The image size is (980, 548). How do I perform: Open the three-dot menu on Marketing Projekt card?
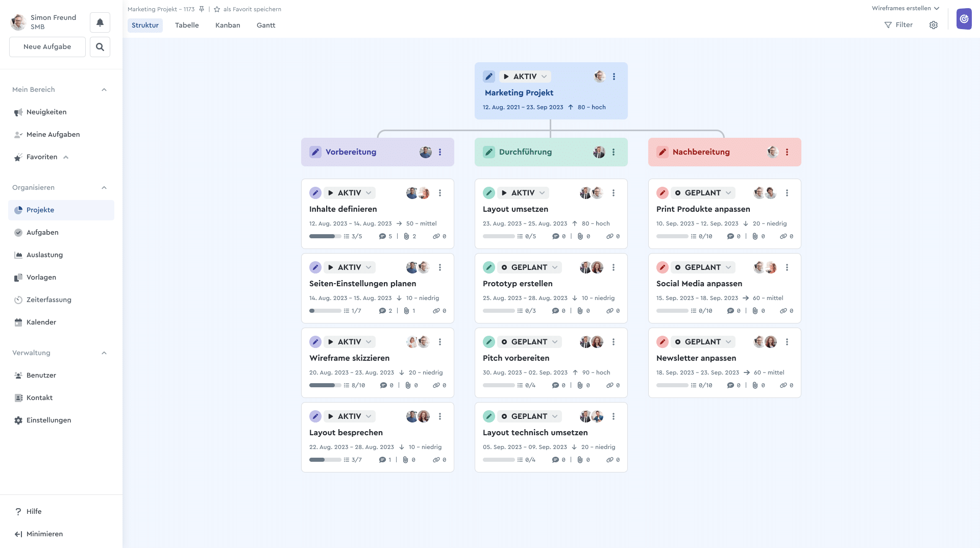pyautogui.click(x=614, y=77)
